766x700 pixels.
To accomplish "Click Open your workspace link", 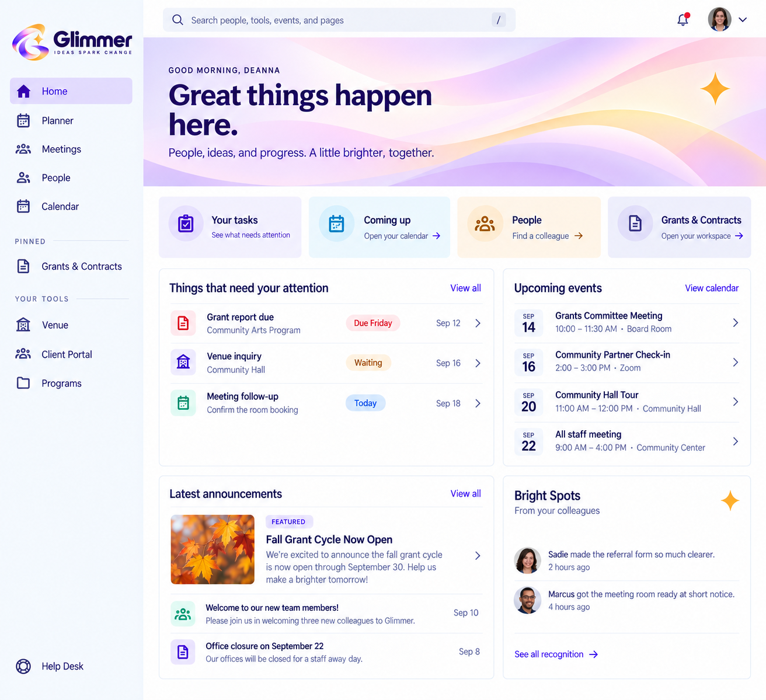I will 702,236.
